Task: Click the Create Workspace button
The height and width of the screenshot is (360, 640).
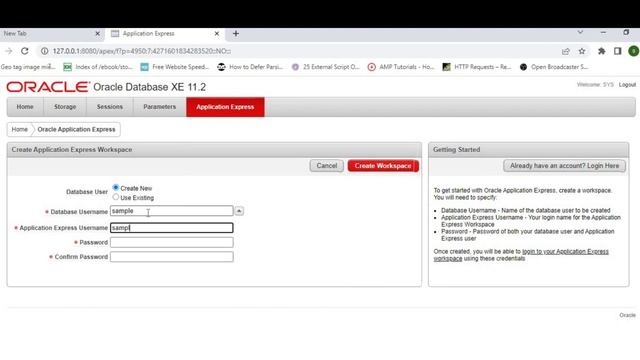Action: point(383,166)
